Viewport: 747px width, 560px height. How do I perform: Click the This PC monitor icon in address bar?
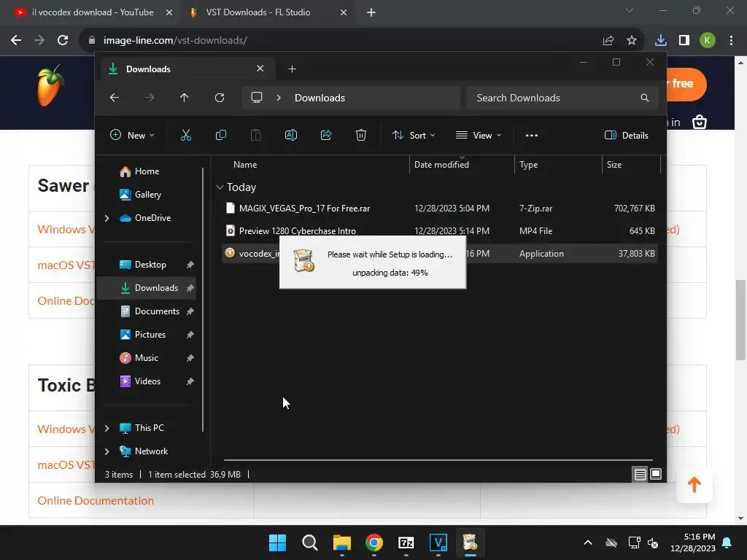(257, 98)
